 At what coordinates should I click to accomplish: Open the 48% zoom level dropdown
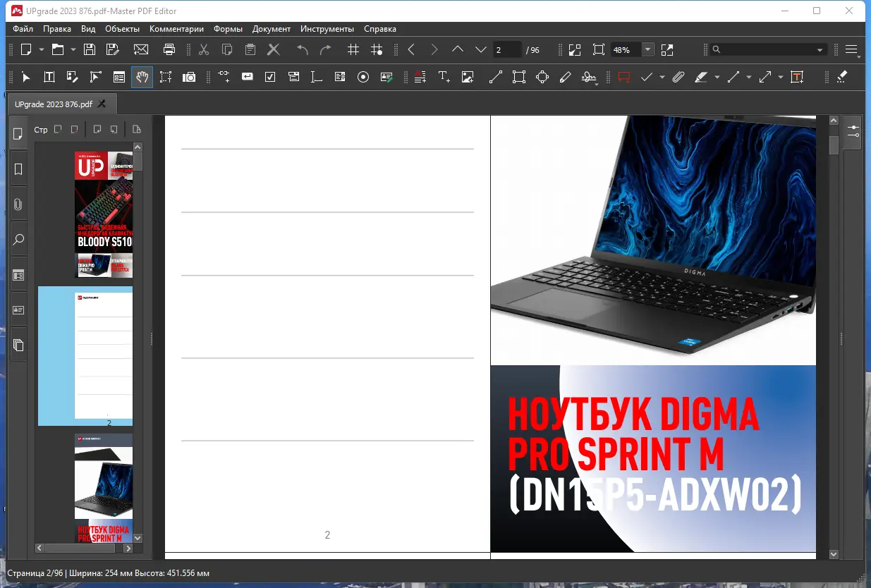tap(647, 49)
